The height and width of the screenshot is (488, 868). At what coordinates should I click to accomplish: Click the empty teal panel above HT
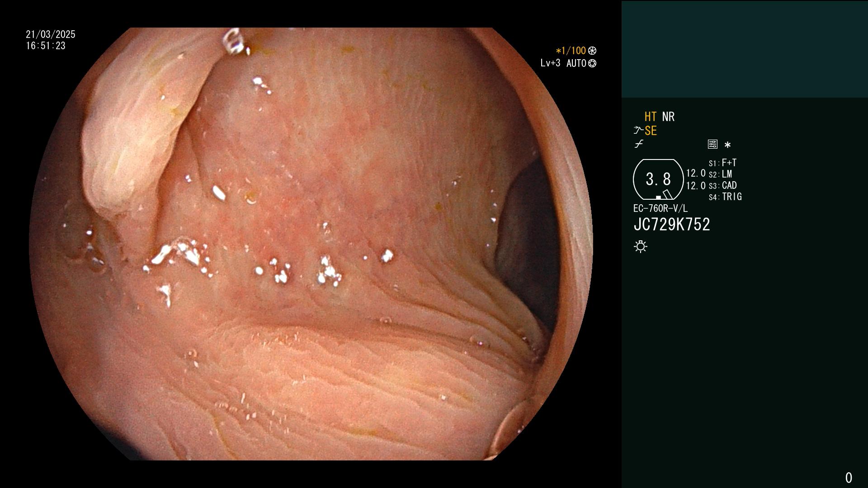pos(745,49)
